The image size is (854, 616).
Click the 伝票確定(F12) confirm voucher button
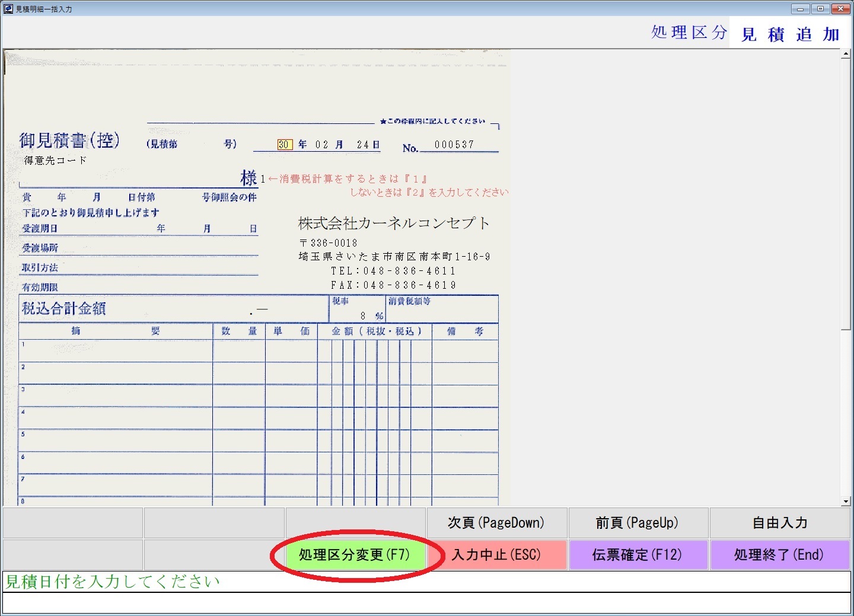tap(638, 555)
